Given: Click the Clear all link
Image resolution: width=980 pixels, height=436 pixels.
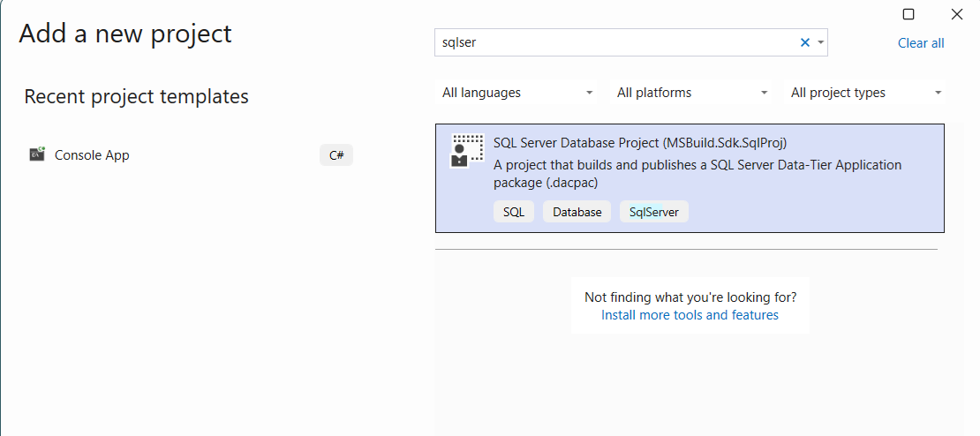Looking at the screenshot, I should tap(920, 42).
